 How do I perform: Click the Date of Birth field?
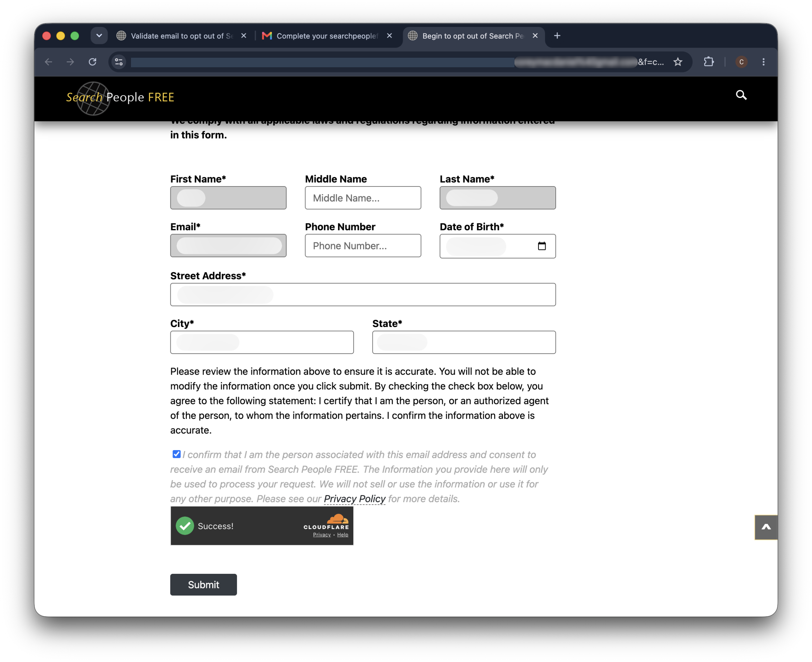click(497, 246)
